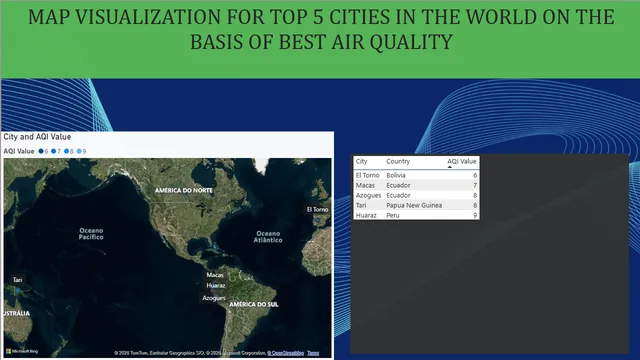Click the City and AQI Value title
Screen dimensions: 640x360
point(37,137)
